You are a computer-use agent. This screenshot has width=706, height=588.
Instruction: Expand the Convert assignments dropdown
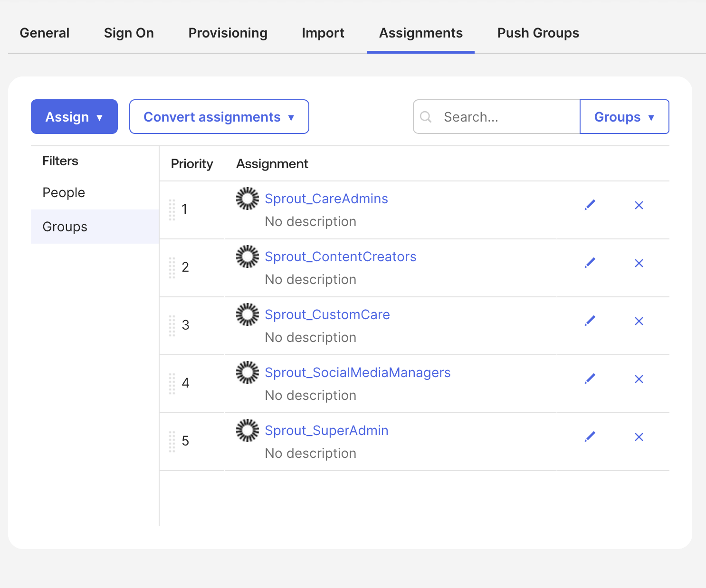pyautogui.click(x=219, y=117)
